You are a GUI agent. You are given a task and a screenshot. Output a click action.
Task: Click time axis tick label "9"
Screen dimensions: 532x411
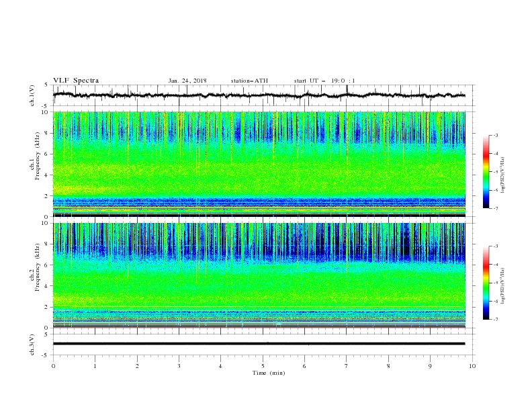pyautogui.click(x=430, y=366)
